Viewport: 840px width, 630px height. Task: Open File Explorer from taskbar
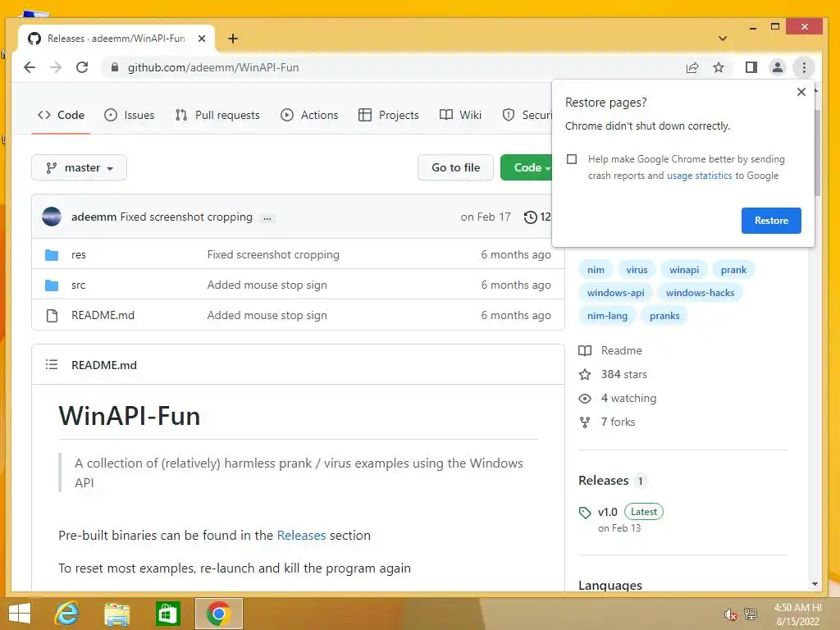(116, 614)
